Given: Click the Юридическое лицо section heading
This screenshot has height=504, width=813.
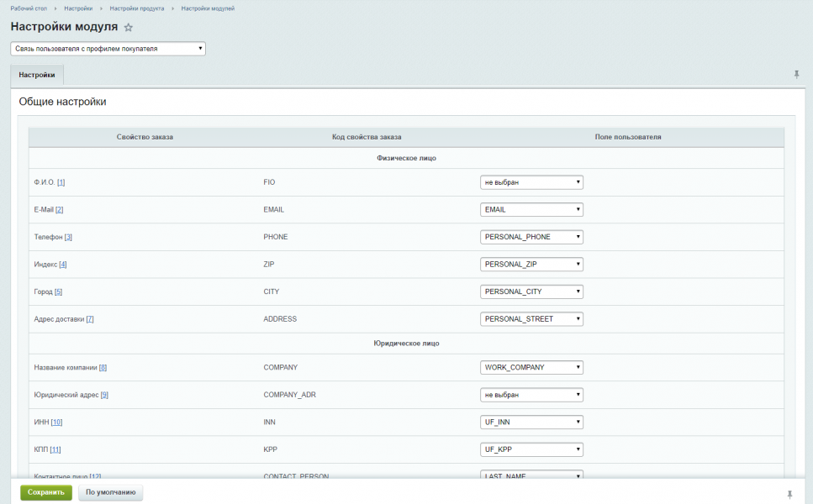Looking at the screenshot, I should point(407,344).
